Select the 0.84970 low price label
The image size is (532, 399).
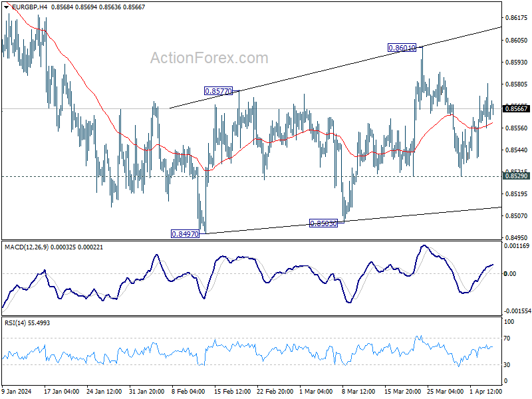tap(185, 234)
